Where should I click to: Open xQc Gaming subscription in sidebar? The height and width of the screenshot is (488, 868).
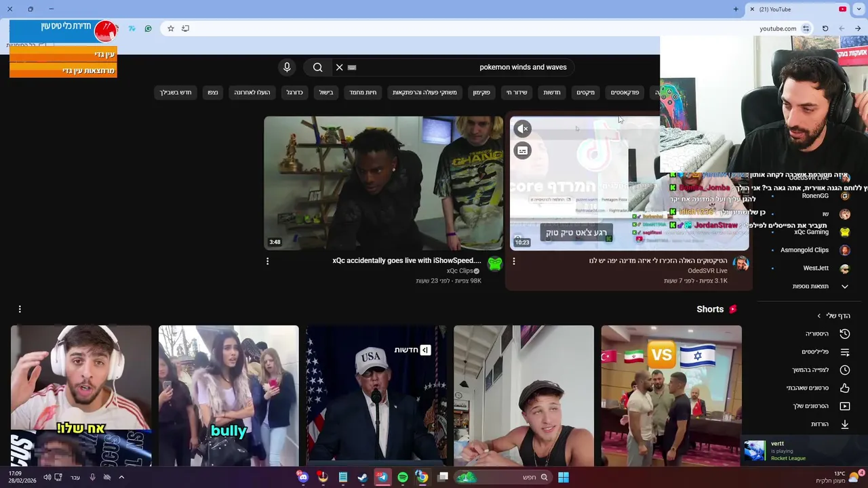810,232
